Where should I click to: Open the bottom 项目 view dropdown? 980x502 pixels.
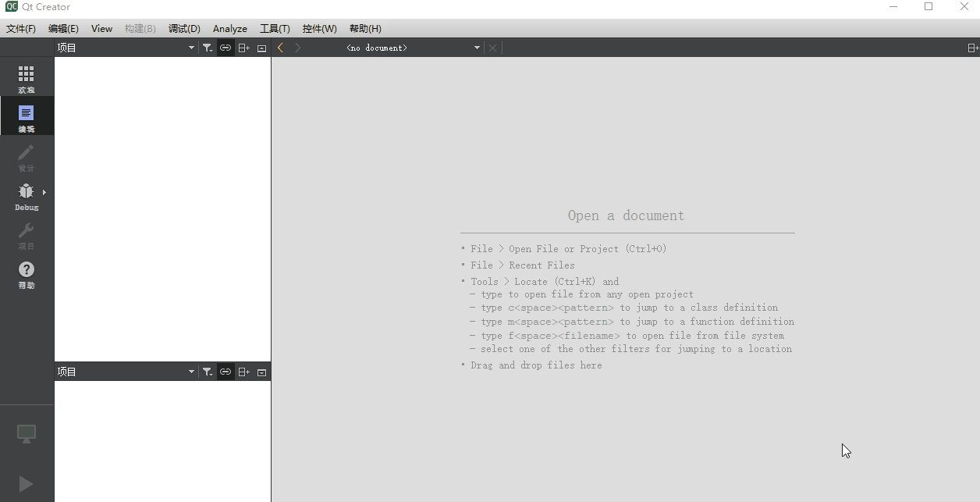(126, 372)
